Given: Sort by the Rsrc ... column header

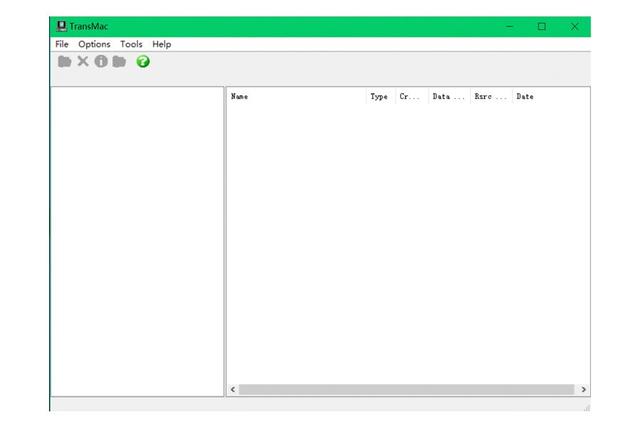Looking at the screenshot, I should coord(491,97).
